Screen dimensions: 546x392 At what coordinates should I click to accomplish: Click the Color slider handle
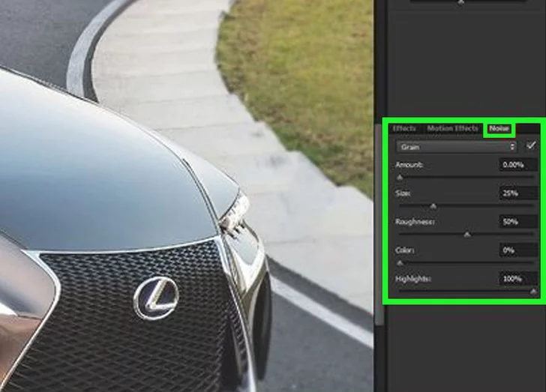click(x=400, y=263)
